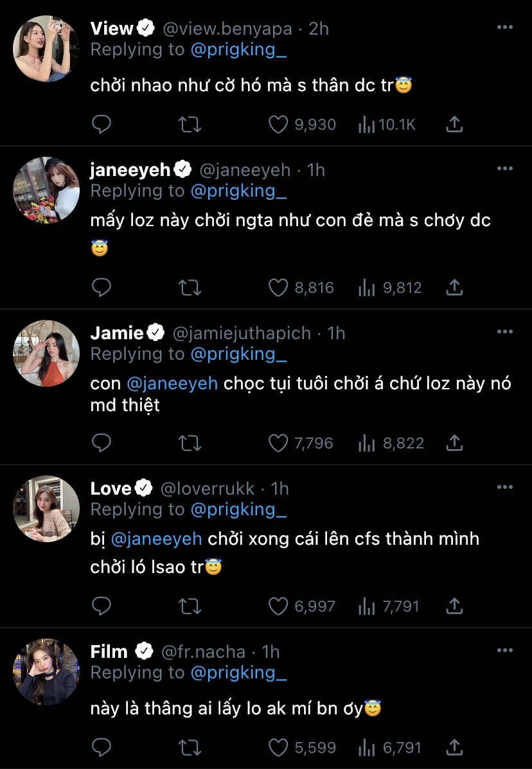Click @janeeyeh mention in Jamie's tweet
The width and height of the screenshot is (532, 769).
(172, 384)
